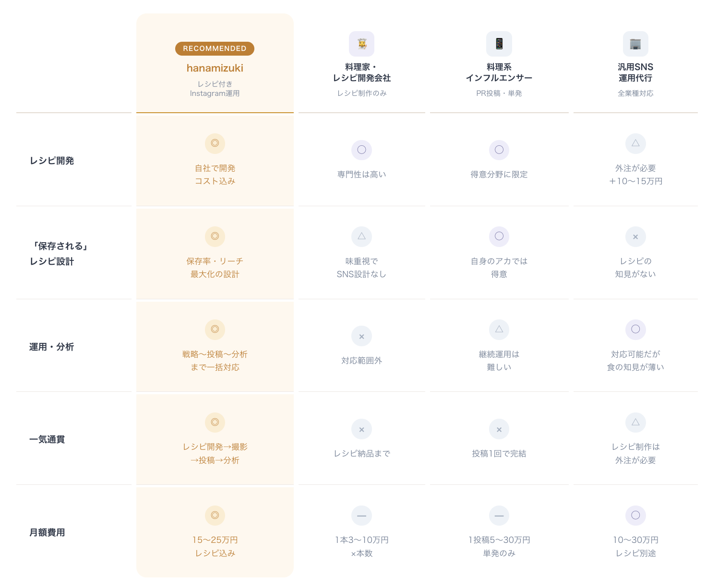Image resolution: width=718 pixels, height=588 pixels.
Task: Click the cross icon above レシピの知見がない
Action: tap(635, 236)
